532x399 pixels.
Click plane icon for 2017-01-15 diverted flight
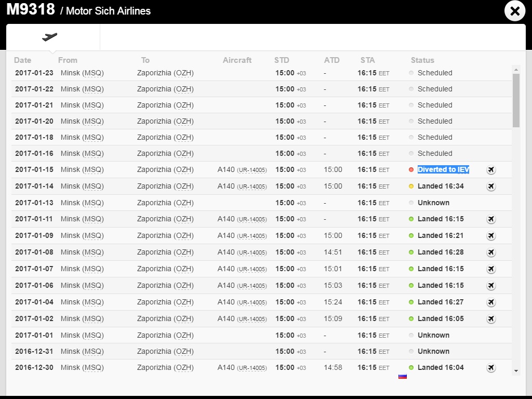[491, 170]
